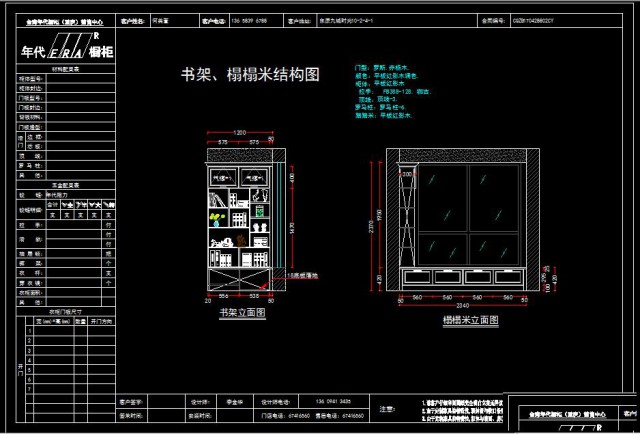
Task: Click the 客户签字 label in footer
Action: coord(131,402)
